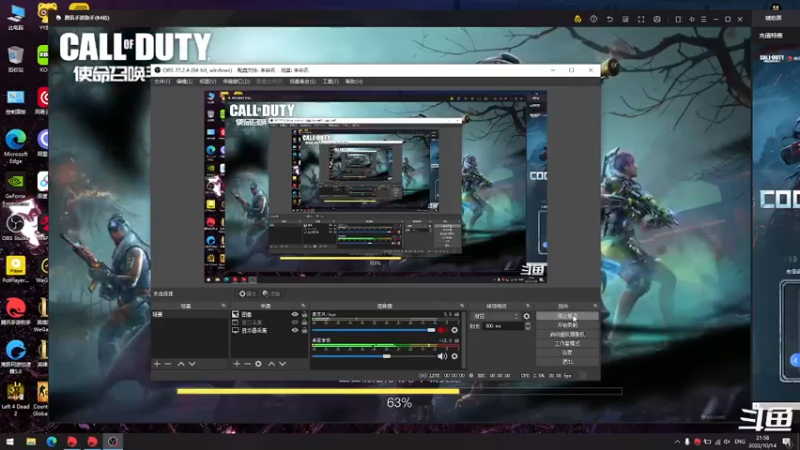Click the emulator gold coin icon
The width and height of the screenshot is (800, 450).
tap(578, 19)
